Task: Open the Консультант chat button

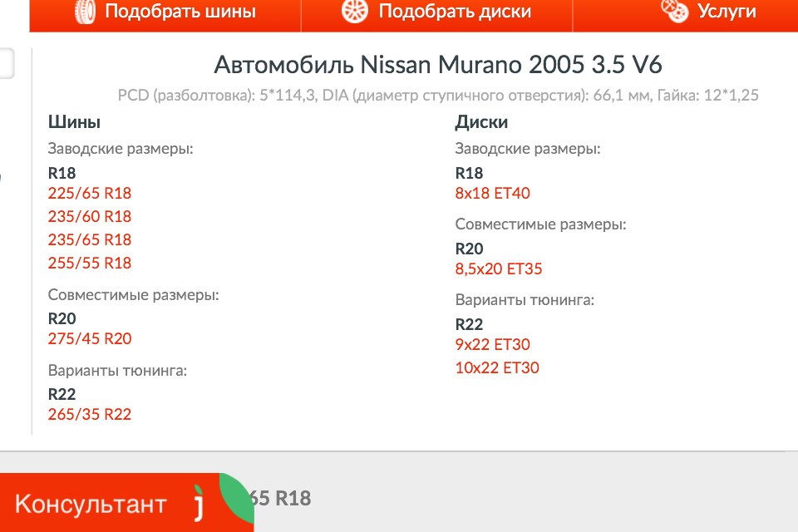Action: click(91, 504)
